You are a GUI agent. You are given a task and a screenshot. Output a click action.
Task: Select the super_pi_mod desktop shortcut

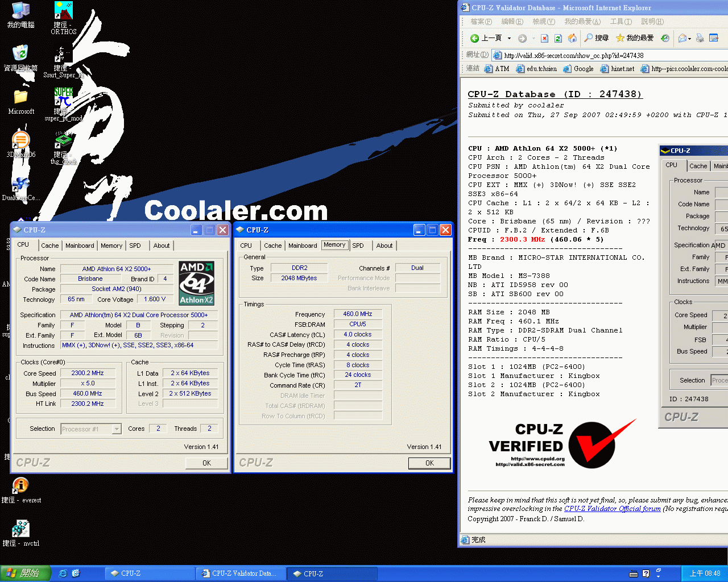(x=63, y=105)
